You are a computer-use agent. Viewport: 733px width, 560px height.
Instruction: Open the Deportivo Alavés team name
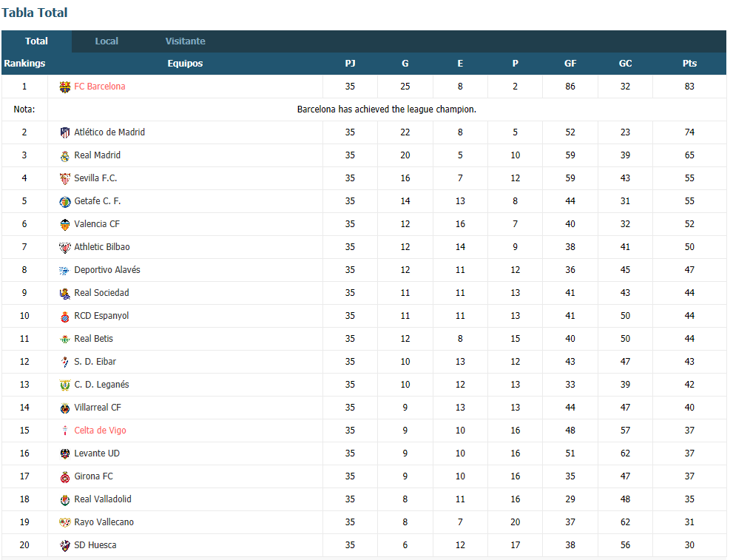[107, 269]
